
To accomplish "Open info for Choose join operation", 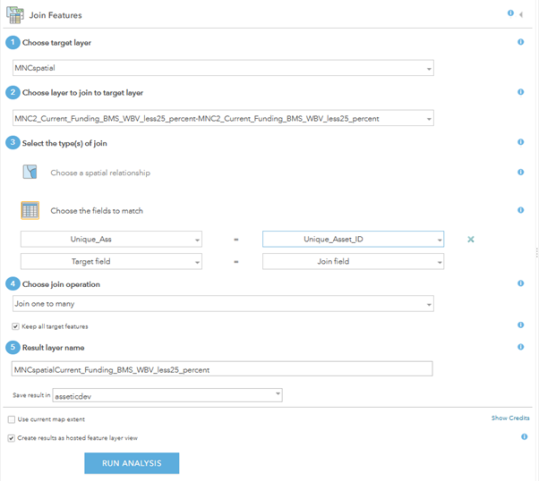I will click(x=521, y=283).
